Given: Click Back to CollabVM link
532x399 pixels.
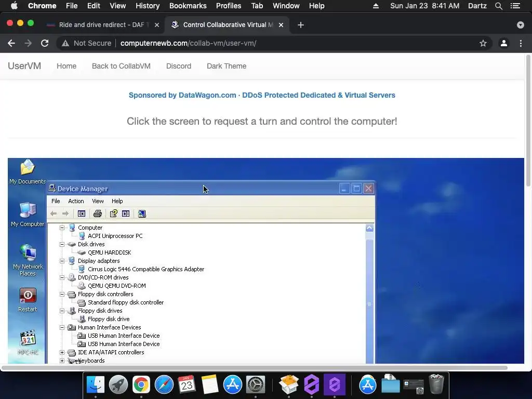Looking at the screenshot, I should (121, 66).
